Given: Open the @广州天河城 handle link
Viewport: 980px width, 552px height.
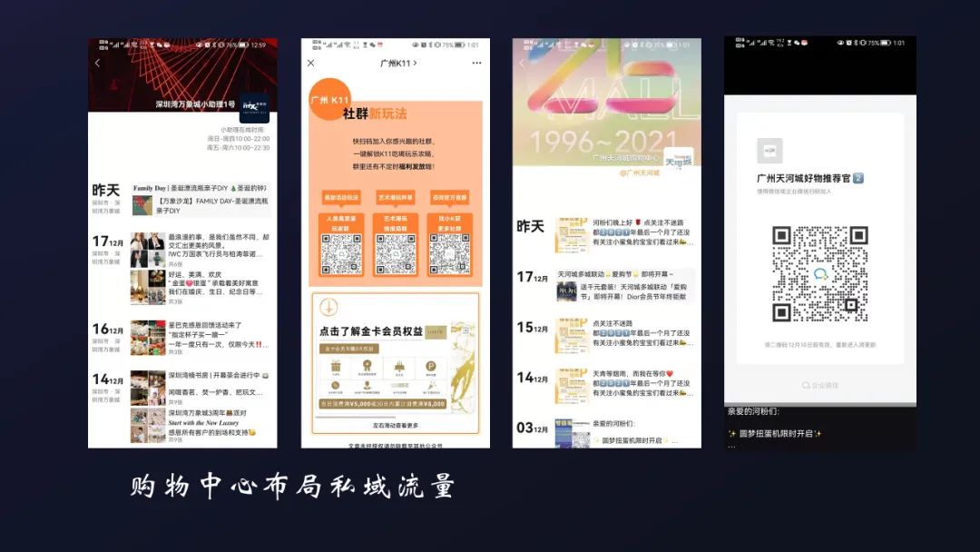Looking at the screenshot, I should pos(640,173).
